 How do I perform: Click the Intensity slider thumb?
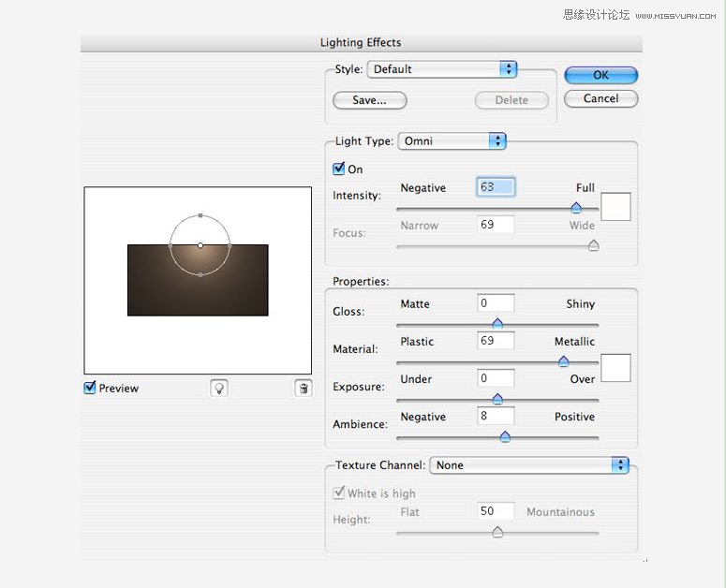click(576, 208)
